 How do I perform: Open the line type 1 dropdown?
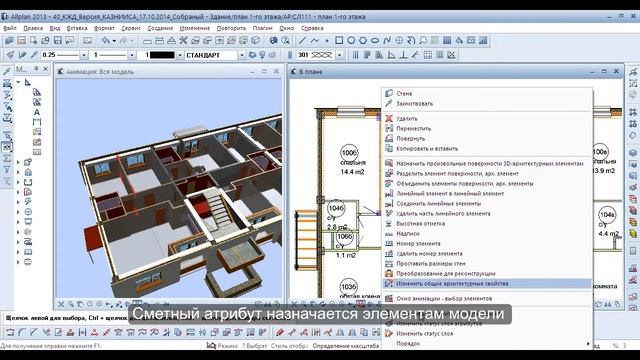click(132, 55)
